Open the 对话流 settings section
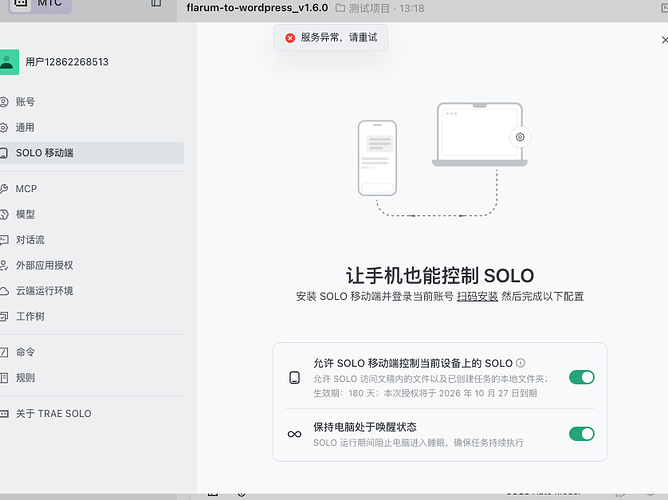This screenshot has width=668, height=500. (x=90, y=240)
